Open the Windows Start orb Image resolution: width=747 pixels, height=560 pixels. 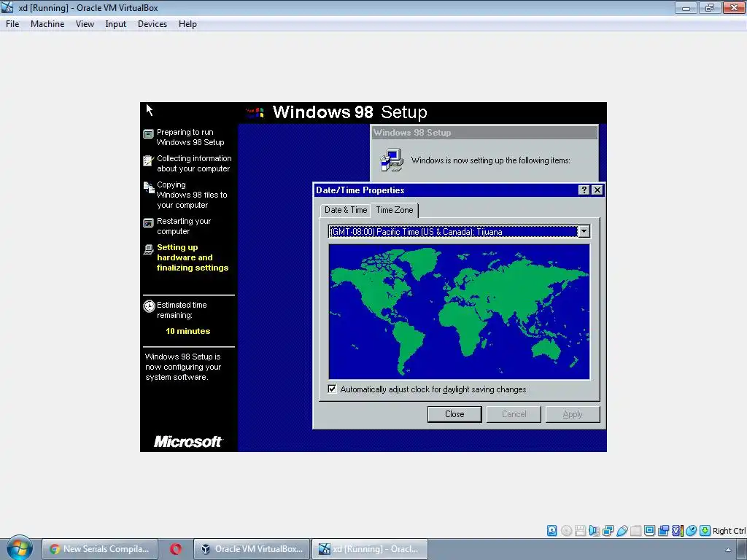tap(19, 548)
